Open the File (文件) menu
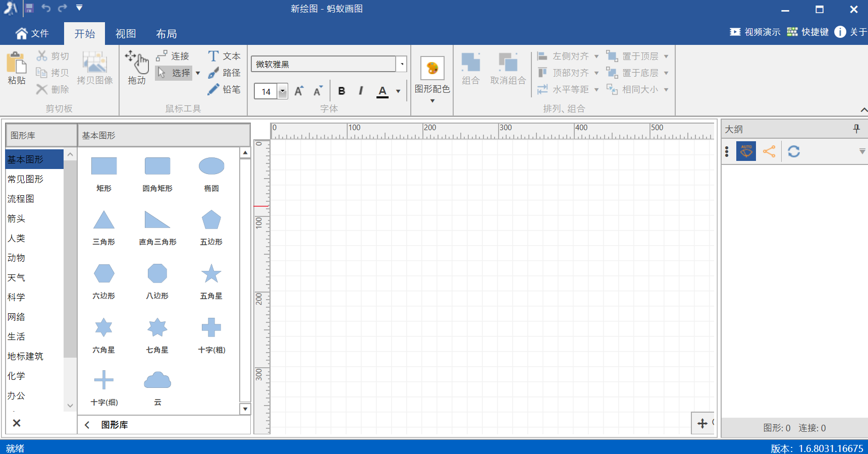This screenshot has width=868, height=454. [x=32, y=33]
